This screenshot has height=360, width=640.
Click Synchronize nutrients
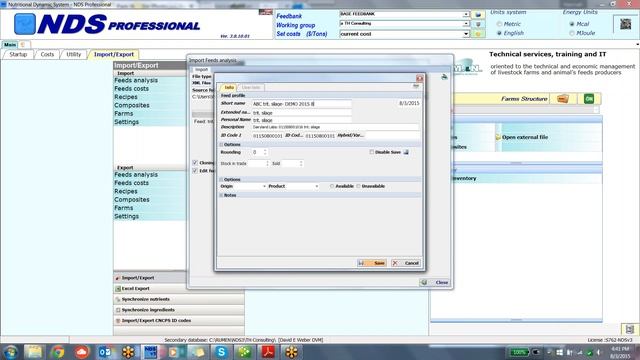click(x=178, y=299)
